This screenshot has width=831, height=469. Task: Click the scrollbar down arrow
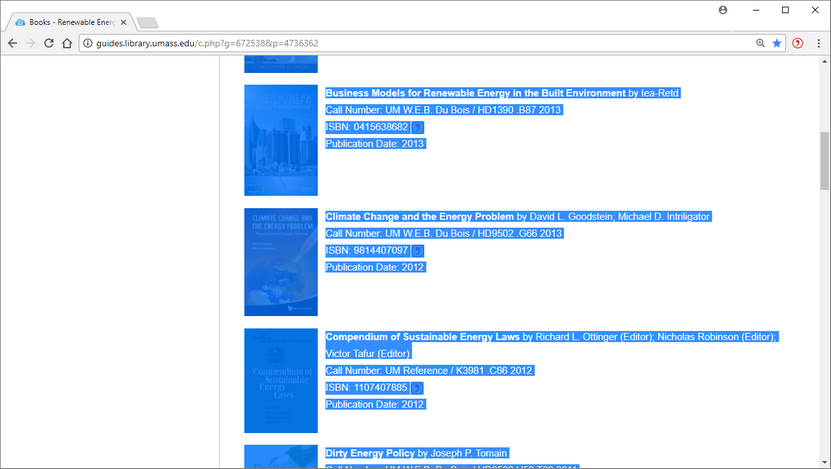824,463
